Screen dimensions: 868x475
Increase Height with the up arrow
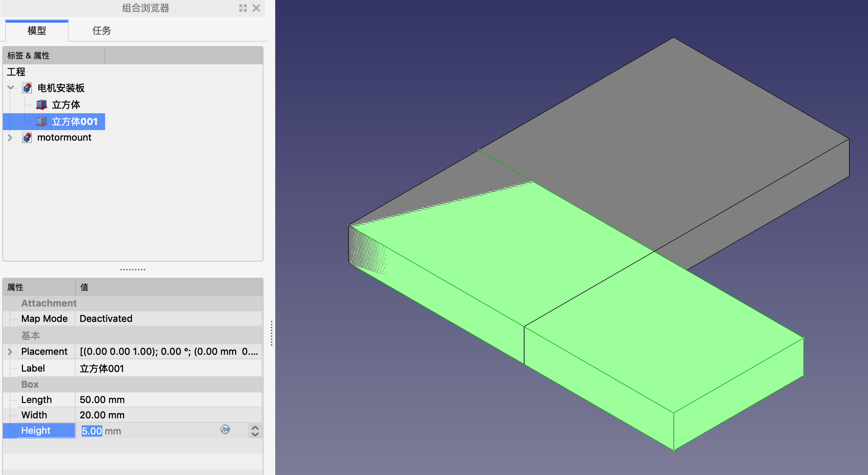click(255, 427)
